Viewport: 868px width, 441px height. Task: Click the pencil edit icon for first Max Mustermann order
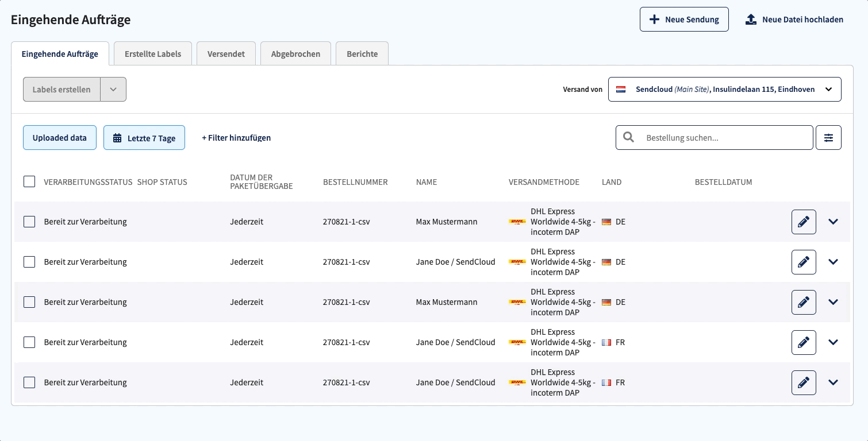(804, 222)
